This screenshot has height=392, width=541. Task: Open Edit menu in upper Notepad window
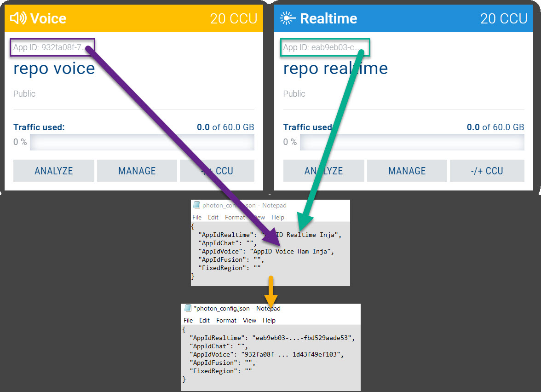point(213,217)
